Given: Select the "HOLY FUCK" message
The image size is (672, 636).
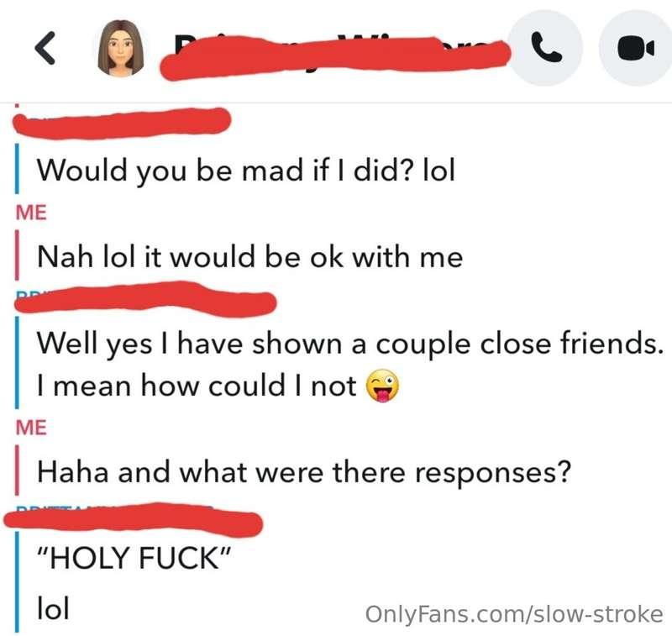Looking at the screenshot, I should point(134,558).
